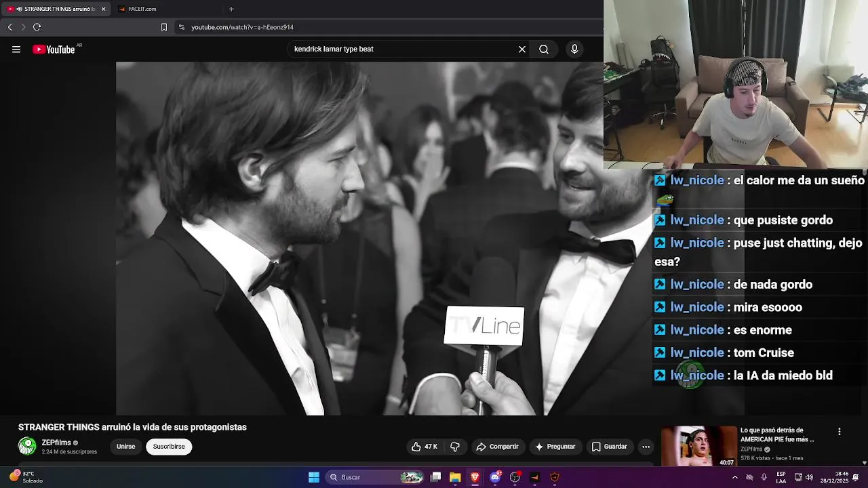Open the AMERICAN PIE recommended video thumbnail

click(x=698, y=446)
